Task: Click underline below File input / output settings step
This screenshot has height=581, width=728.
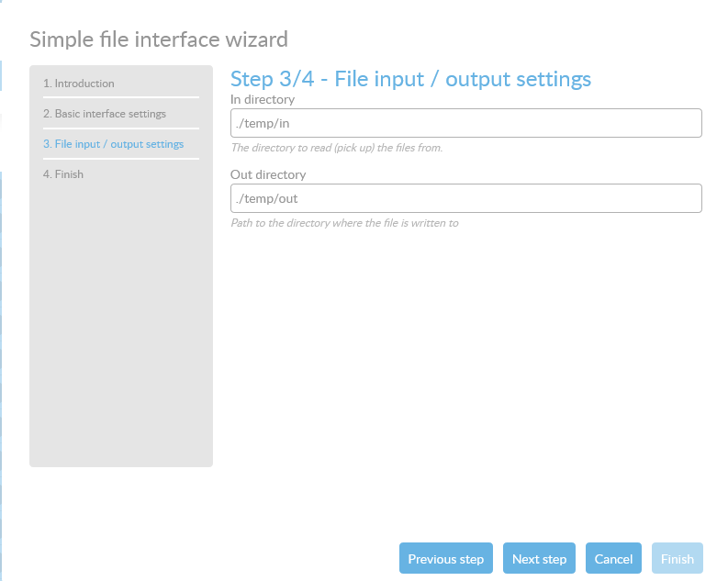Action: (120, 159)
